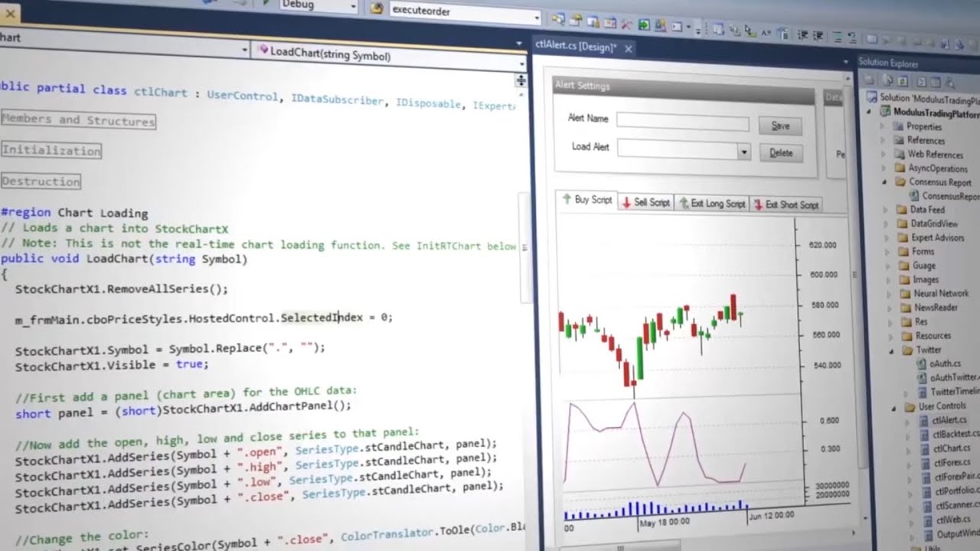Switch to the Sell Script tab
The height and width of the screenshot is (551, 980).
click(646, 203)
